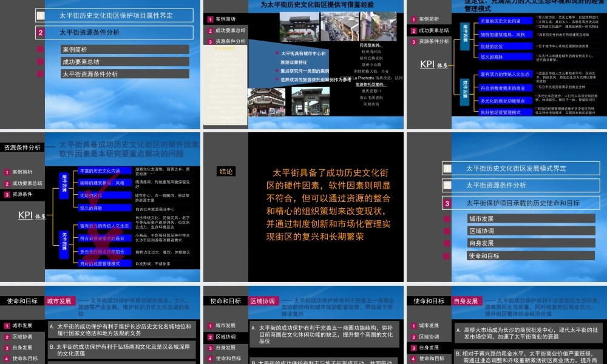Click the description 自古以来就是商业中心
The width and height of the screenshot is (607, 364).
click(154, 209)
